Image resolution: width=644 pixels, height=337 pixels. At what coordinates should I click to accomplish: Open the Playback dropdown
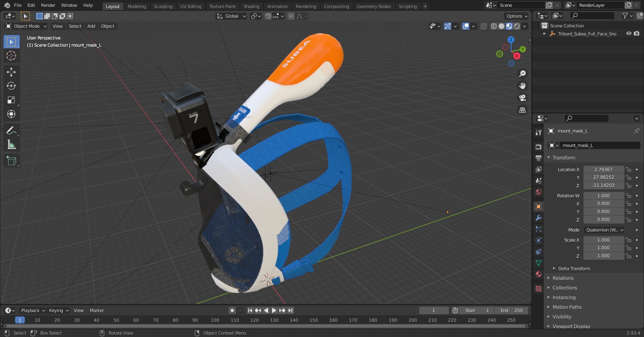coord(33,310)
